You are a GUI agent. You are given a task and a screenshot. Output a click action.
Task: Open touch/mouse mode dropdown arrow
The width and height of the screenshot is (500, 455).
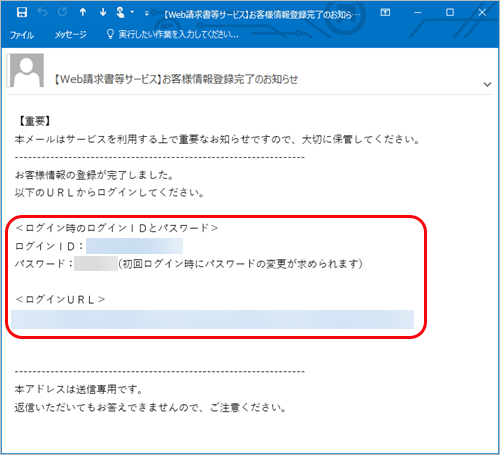(132, 12)
